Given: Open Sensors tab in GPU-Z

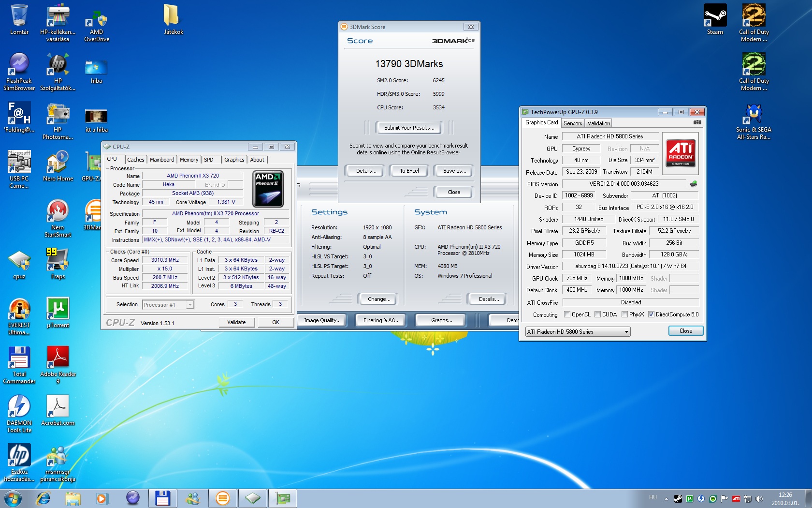Looking at the screenshot, I should point(573,123).
